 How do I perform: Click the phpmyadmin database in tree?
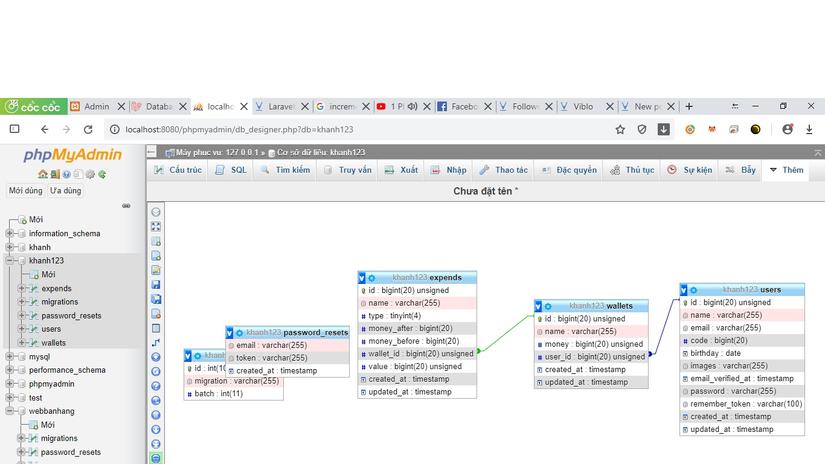tap(52, 384)
